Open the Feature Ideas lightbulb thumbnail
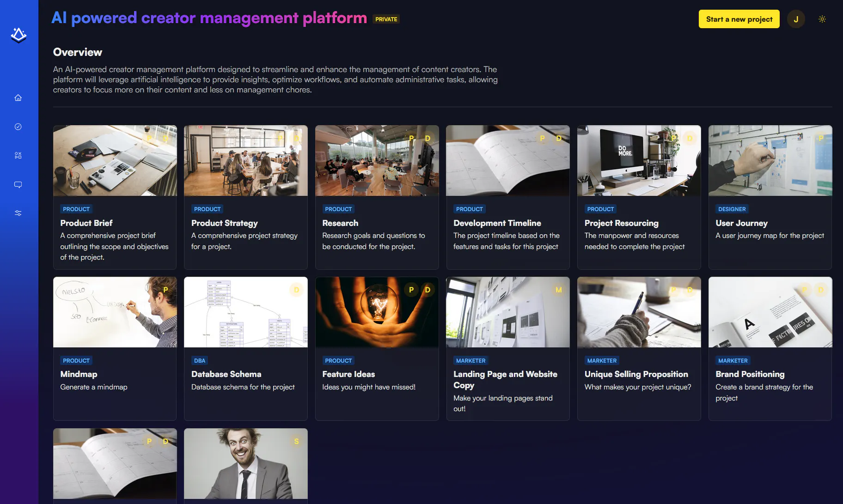 377,312
